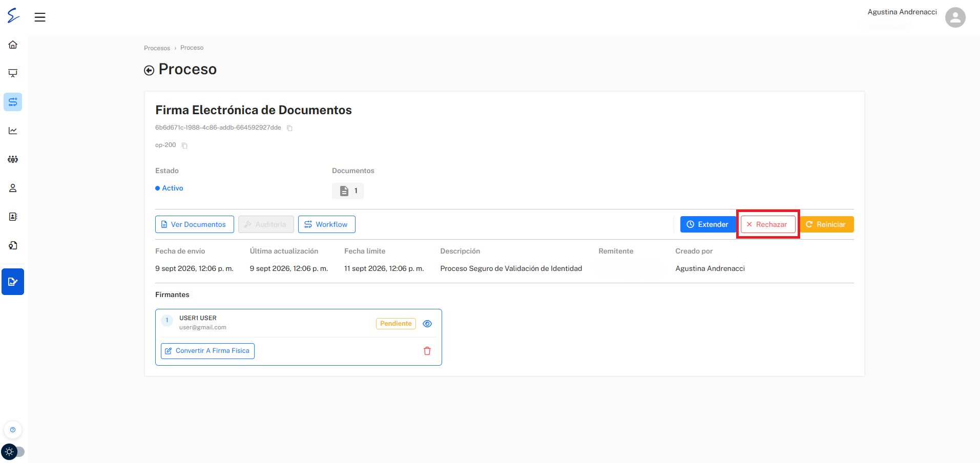
Task: Go to Home in the sidebar
Action: click(x=13, y=45)
